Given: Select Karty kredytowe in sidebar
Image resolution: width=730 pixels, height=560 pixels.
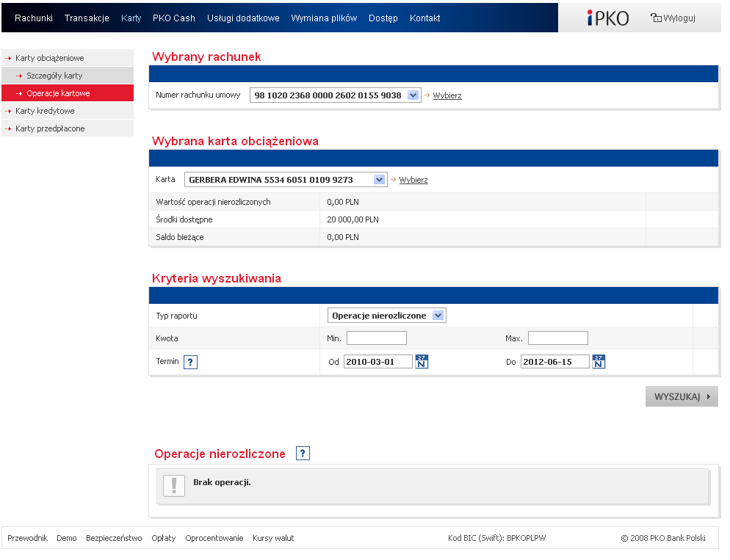Looking at the screenshot, I should point(68,111).
